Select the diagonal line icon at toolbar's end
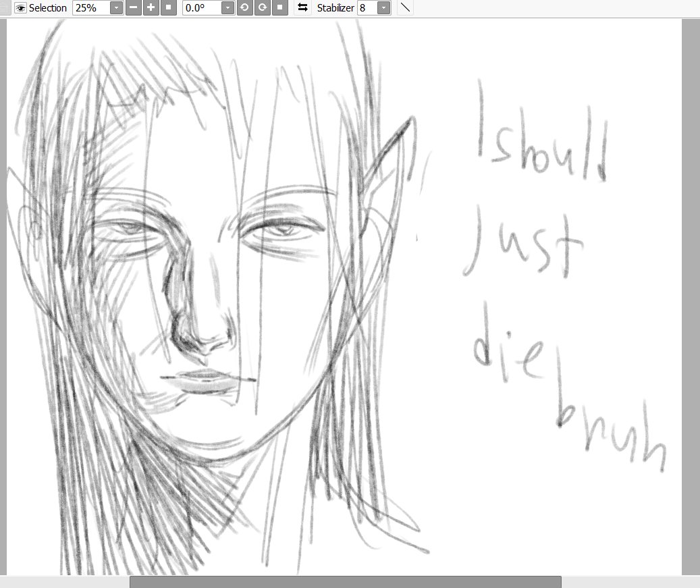Image resolution: width=700 pixels, height=588 pixels. (404, 7)
